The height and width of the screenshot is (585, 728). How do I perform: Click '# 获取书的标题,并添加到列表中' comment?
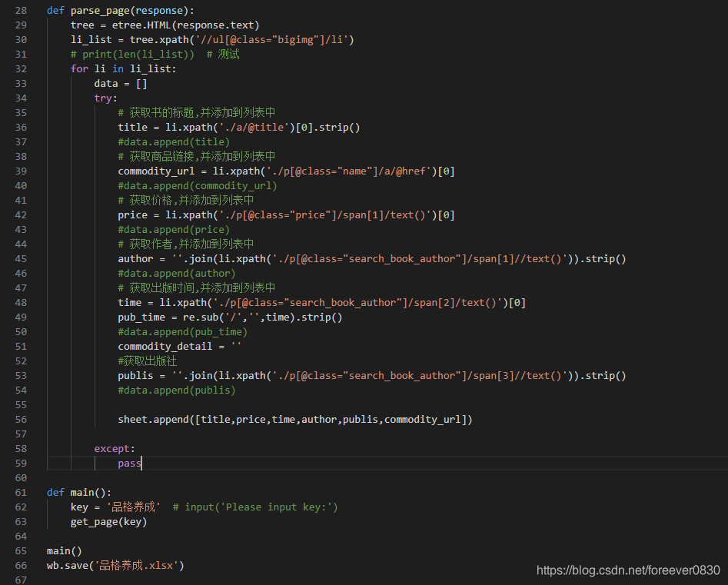(x=196, y=112)
